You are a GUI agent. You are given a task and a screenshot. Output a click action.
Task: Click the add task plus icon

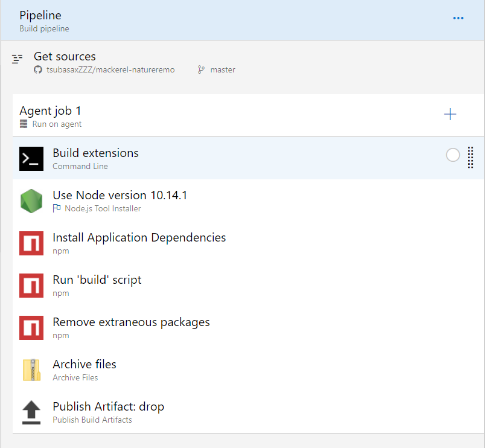(x=450, y=115)
